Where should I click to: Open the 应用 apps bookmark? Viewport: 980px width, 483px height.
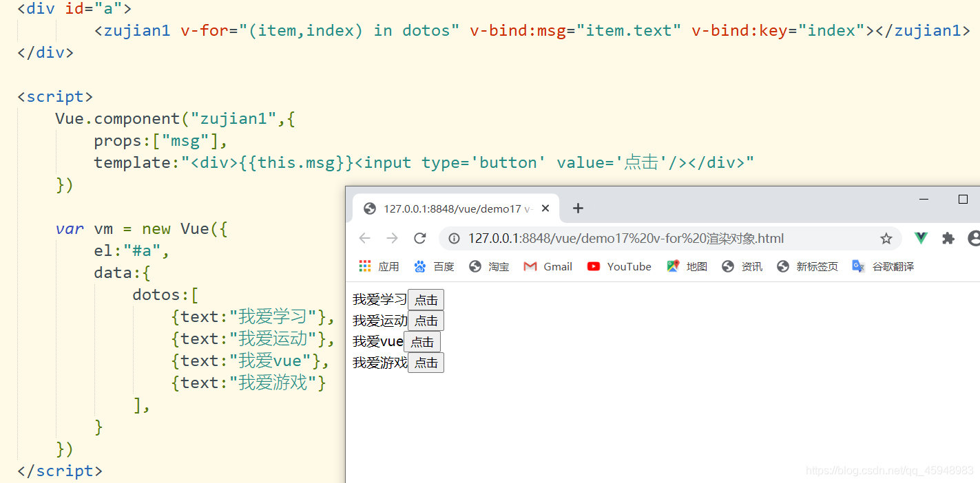tap(379, 266)
